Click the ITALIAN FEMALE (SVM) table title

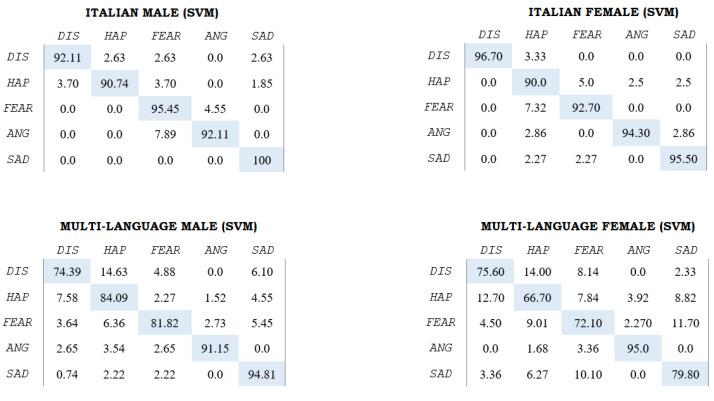[603, 12]
